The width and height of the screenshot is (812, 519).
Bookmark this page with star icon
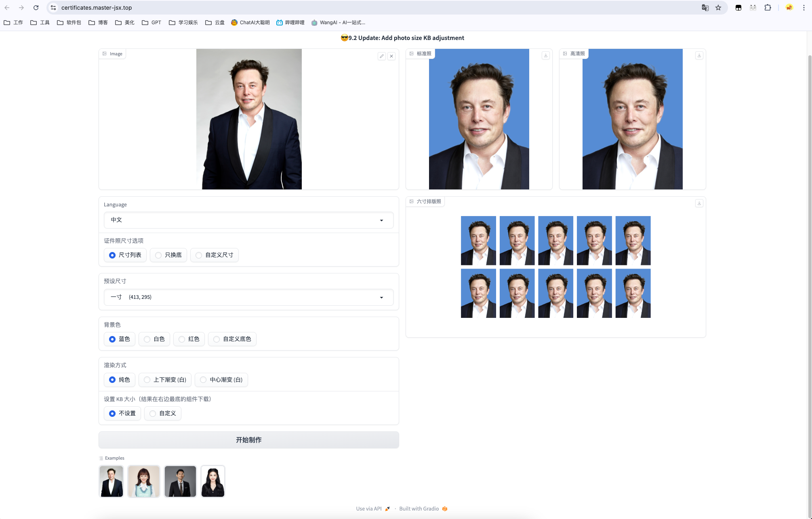(x=718, y=8)
